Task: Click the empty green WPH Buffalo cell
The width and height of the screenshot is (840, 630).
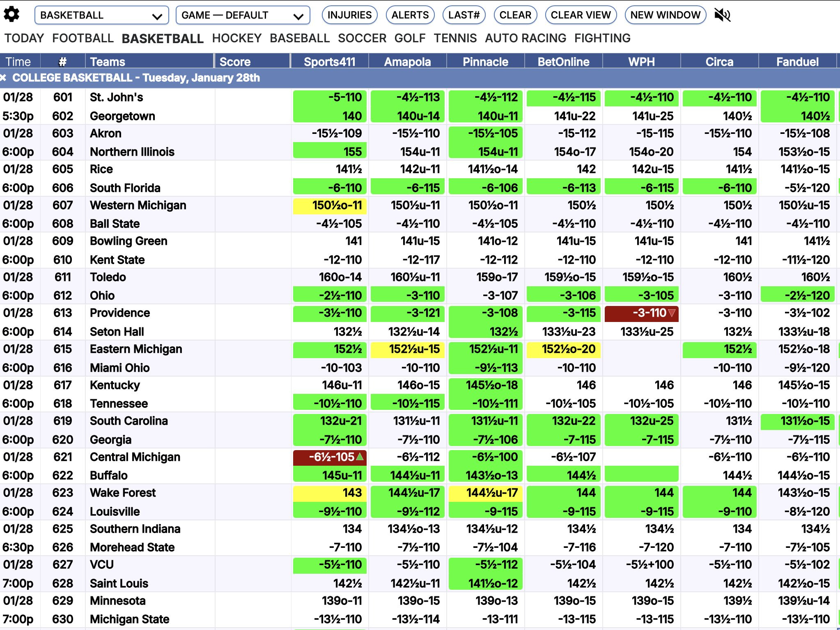Action: point(642,474)
